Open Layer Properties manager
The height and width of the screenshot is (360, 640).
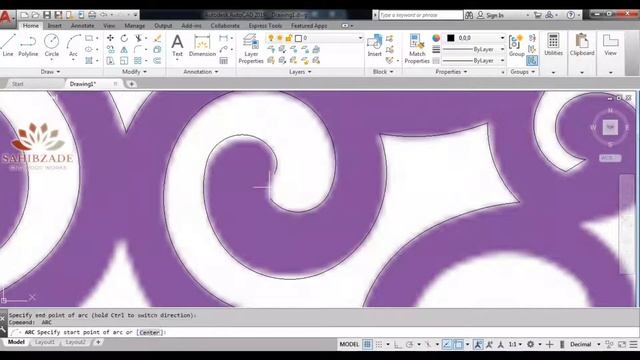tap(251, 49)
